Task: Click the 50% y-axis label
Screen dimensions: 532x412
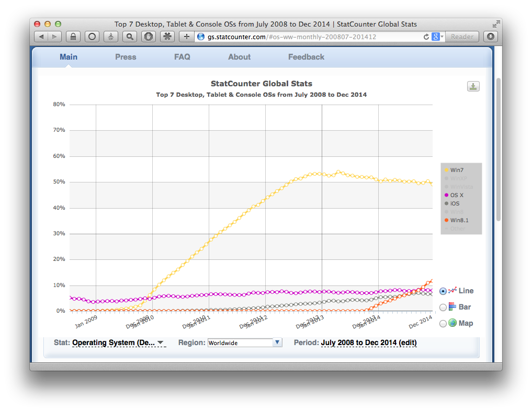Action: [x=59, y=182]
